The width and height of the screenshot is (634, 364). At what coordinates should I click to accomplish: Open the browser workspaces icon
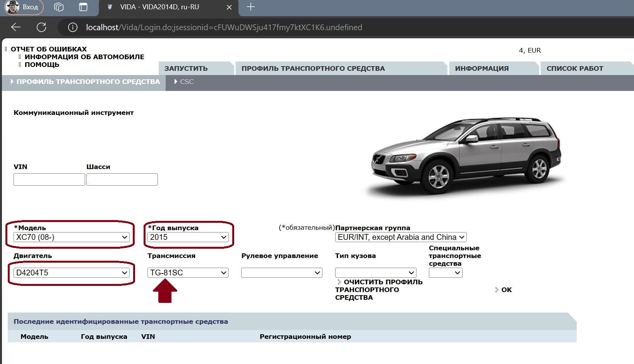59,7
